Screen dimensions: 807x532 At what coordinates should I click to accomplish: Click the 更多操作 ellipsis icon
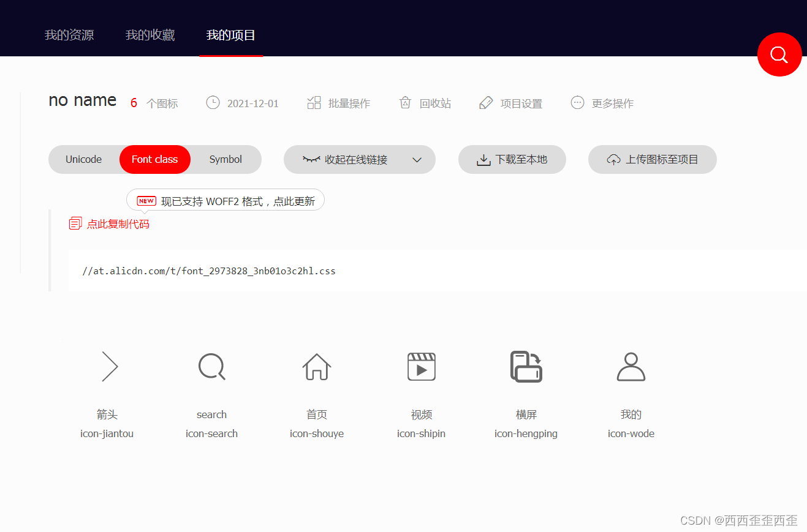tap(577, 103)
